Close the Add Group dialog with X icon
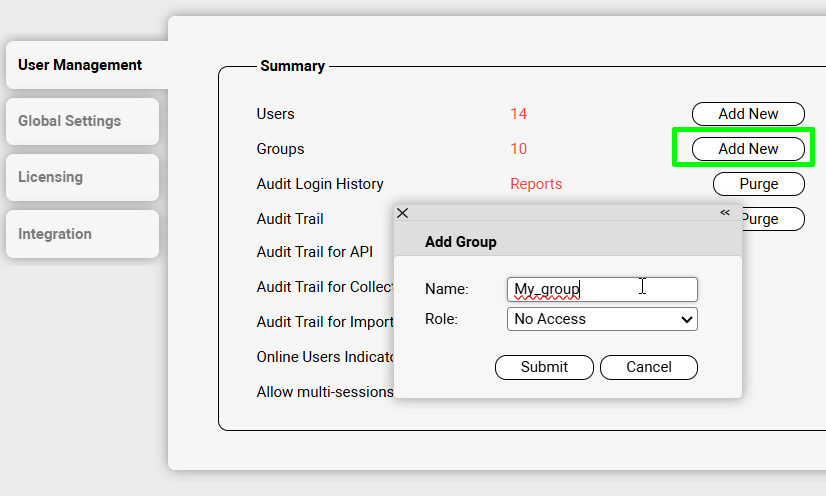 (x=403, y=213)
